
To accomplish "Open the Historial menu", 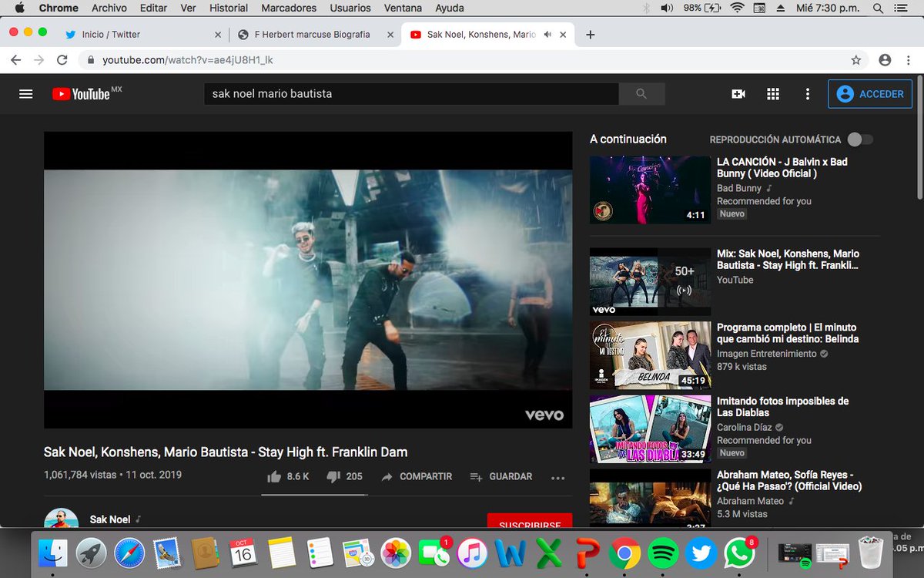I will pyautogui.click(x=229, y=8).
